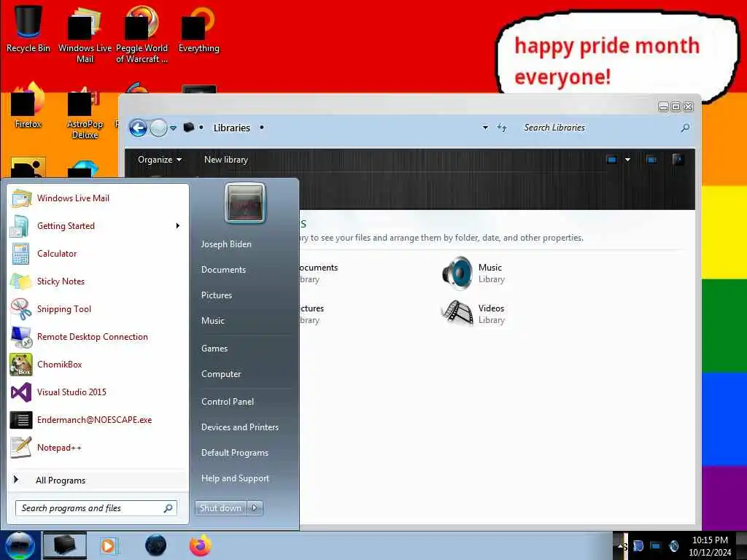Open shut down options arrow

click(255, 508)
